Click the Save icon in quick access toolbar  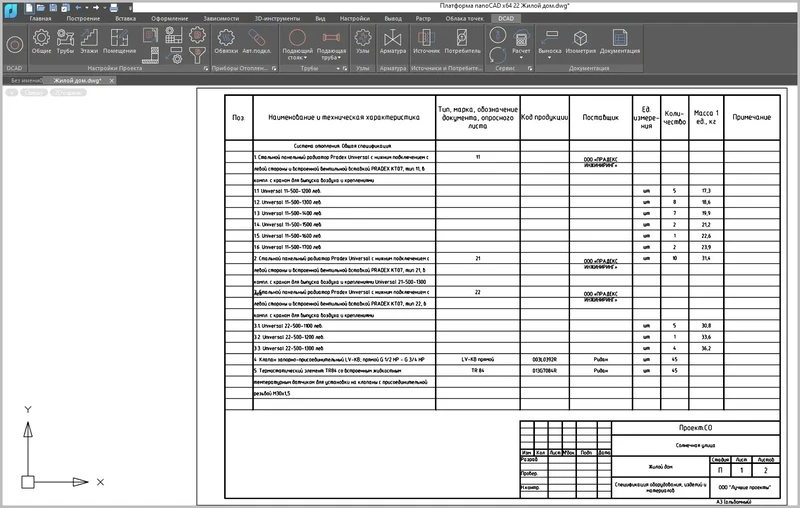coord(53,6)
